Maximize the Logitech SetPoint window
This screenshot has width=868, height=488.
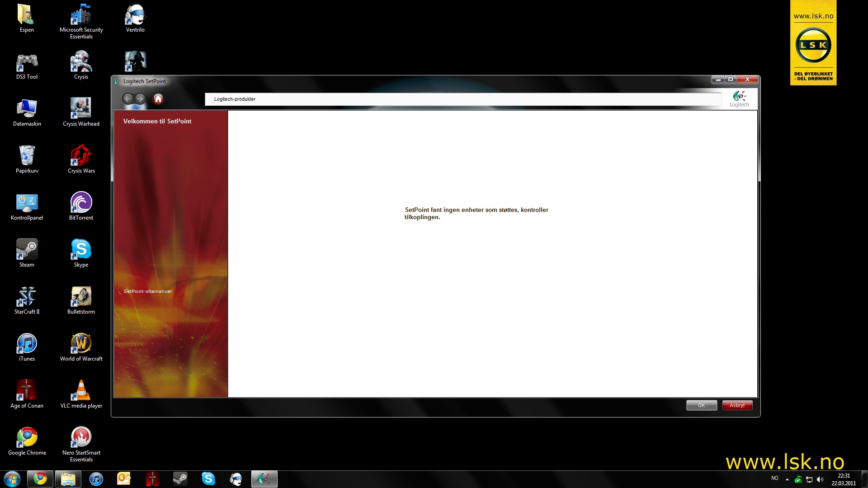pyautogui.click(x=731, y=80)
